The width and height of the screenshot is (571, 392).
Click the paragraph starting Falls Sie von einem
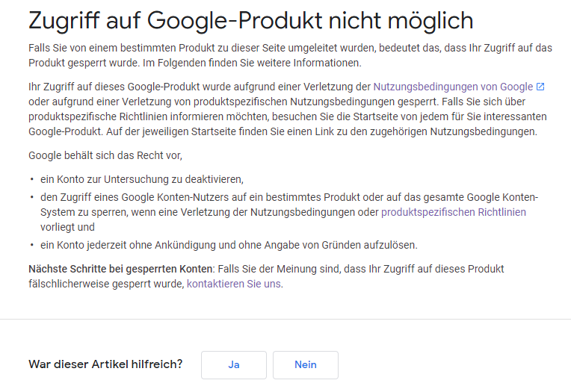[x=290, y=55]
